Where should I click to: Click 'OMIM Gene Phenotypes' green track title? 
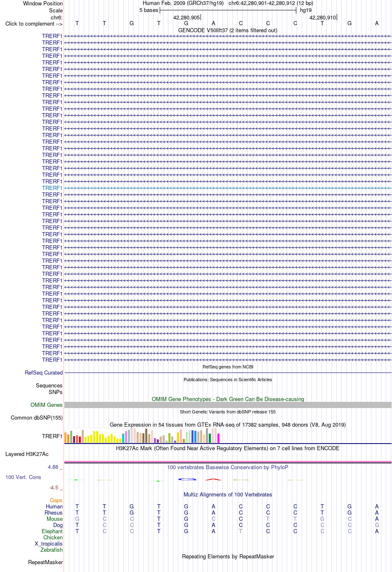228,399
